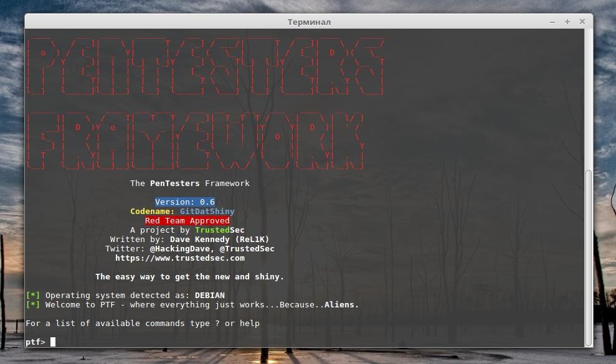
Task: Click the terminal vertical scrollbar thumb
Action: (x=589, y=258)
